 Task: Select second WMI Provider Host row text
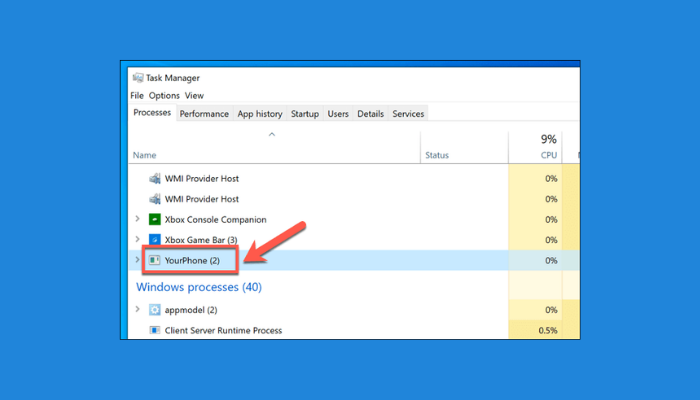coord(202,199)
